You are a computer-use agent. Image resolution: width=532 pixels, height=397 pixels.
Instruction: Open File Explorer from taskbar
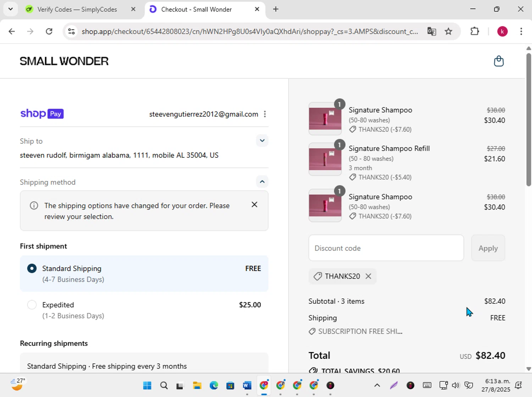click(x=197, y=385)
